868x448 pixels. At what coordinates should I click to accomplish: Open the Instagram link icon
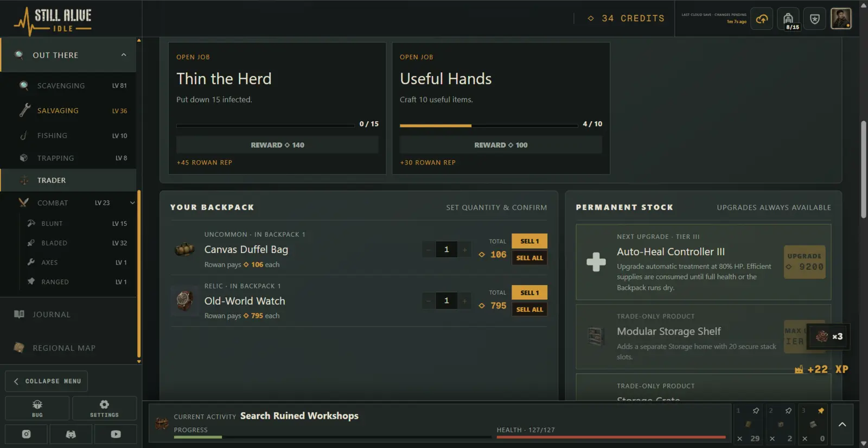[26, 434]
